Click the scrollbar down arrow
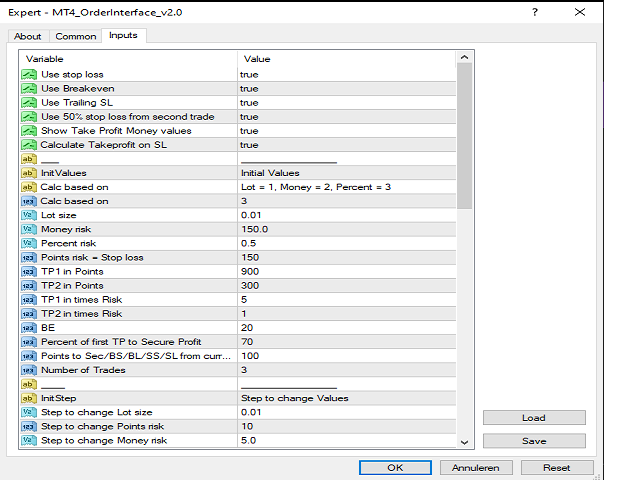The image size is (640, 480). (x=464, y=442)
